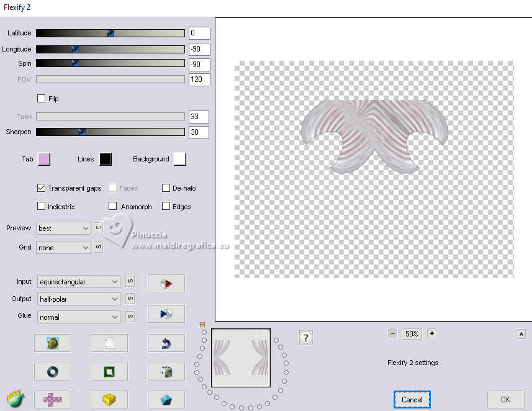Click the dice randomize button
The height and width of the screenshot is (411, 532).
[166, 372]
